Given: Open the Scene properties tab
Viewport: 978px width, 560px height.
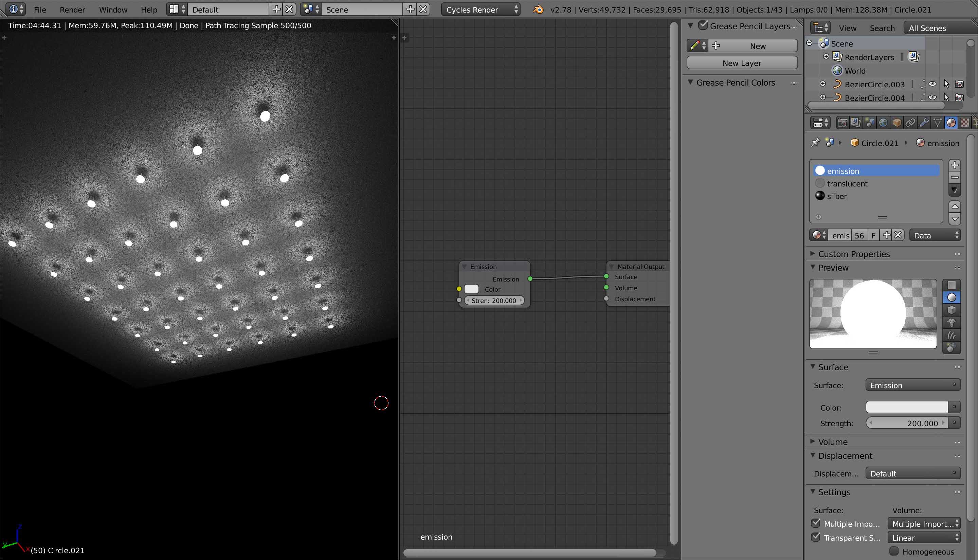Looking at the screenshot, I should 870,123.
